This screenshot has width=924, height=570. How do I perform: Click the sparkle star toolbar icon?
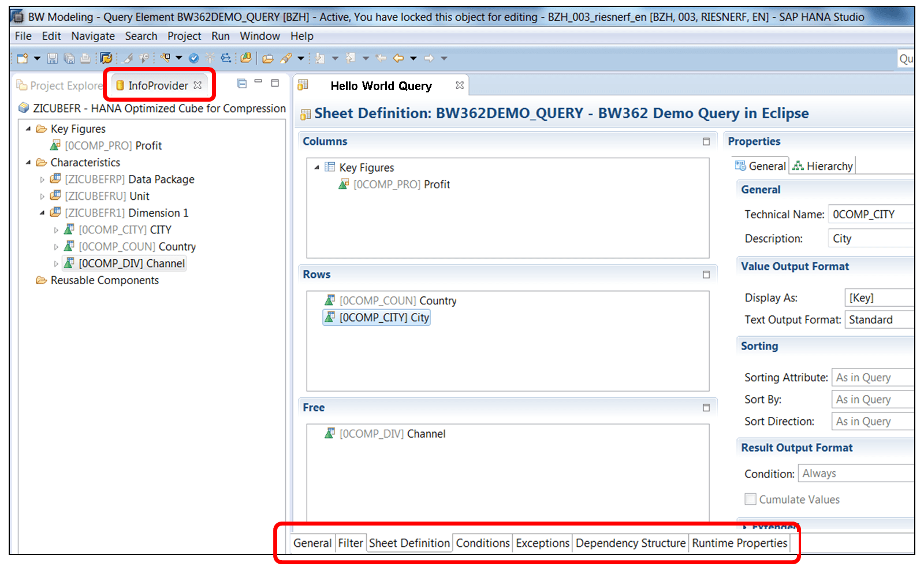pos(210,58)
